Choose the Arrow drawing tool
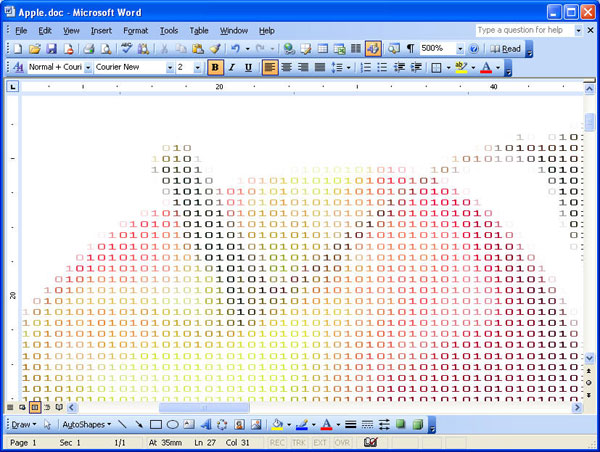Image resolution: width=600 pixels, height=452 pixels. [139, 424]
